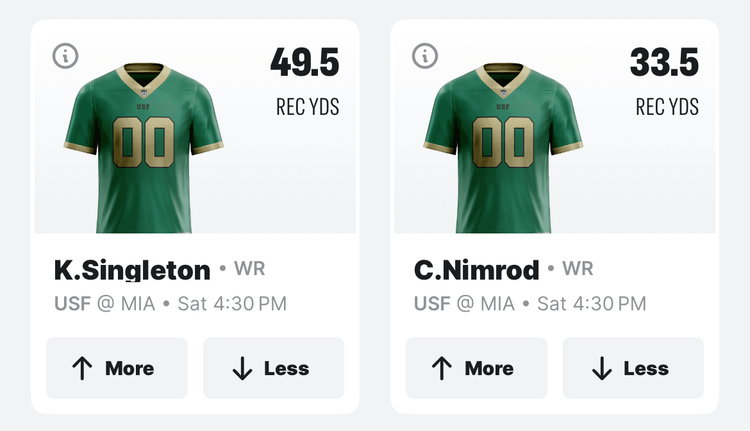Select Less for K.Singleton receiving yards
750x431 pixels.
274,368
